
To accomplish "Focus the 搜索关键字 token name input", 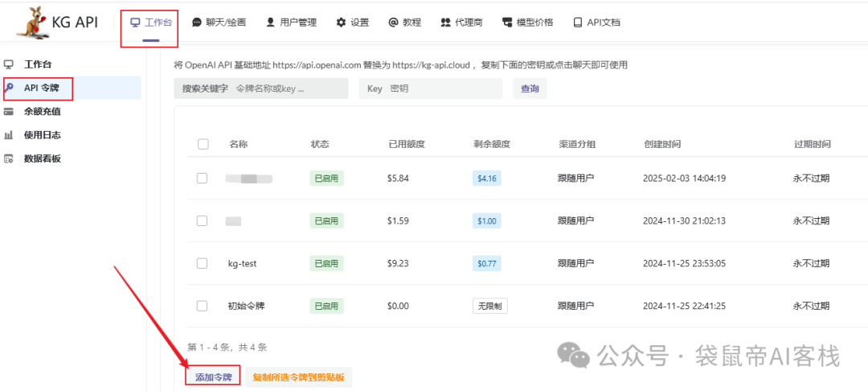I will coord(261,88).
